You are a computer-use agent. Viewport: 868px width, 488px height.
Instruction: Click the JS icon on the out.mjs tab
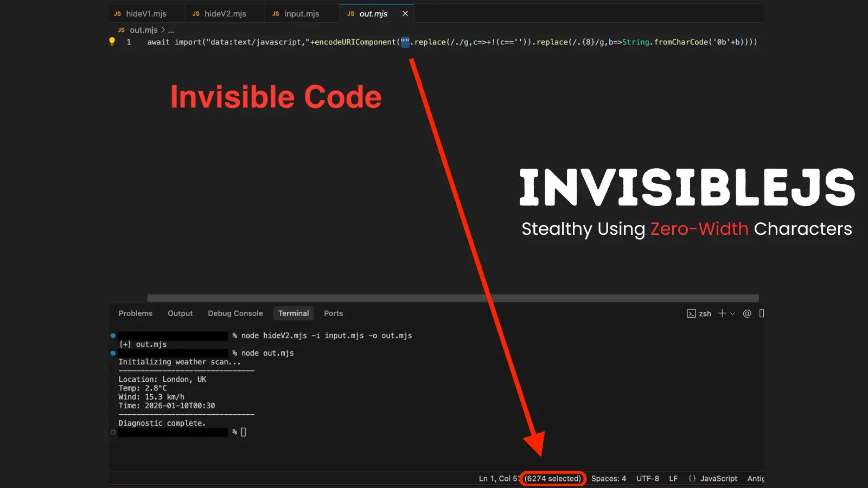[350, 14]
